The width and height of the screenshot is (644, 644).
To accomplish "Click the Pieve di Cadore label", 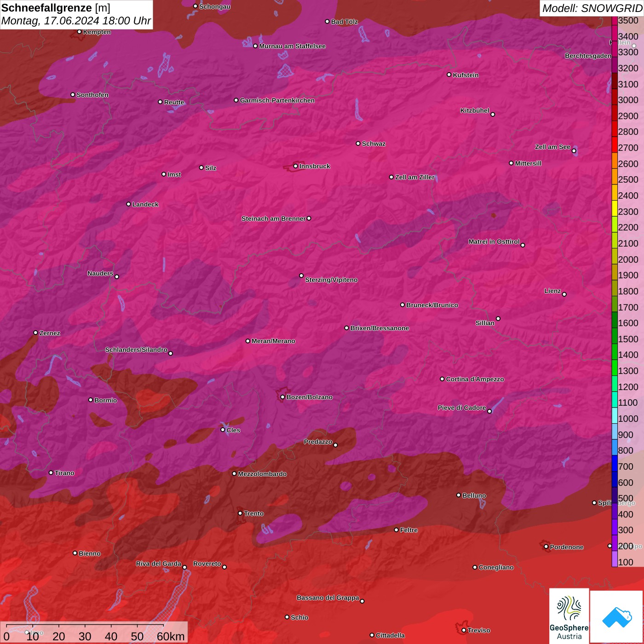I will 462,408.
